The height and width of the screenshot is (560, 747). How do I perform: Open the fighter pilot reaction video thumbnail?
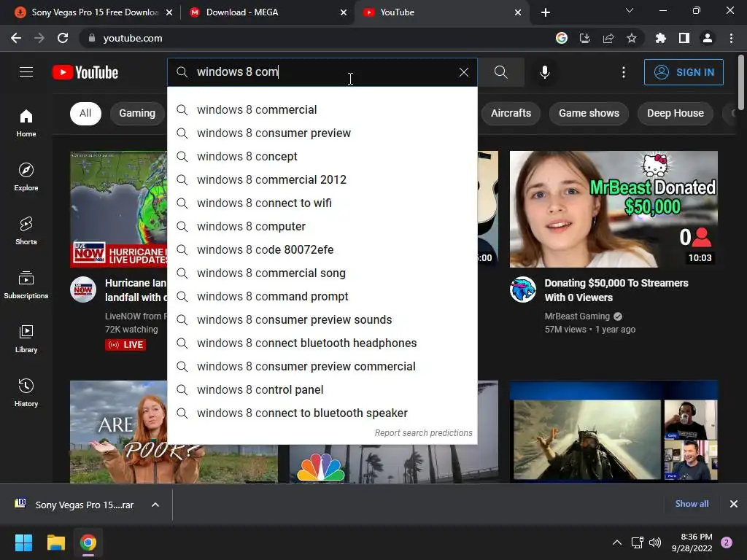tap(614, 432)
